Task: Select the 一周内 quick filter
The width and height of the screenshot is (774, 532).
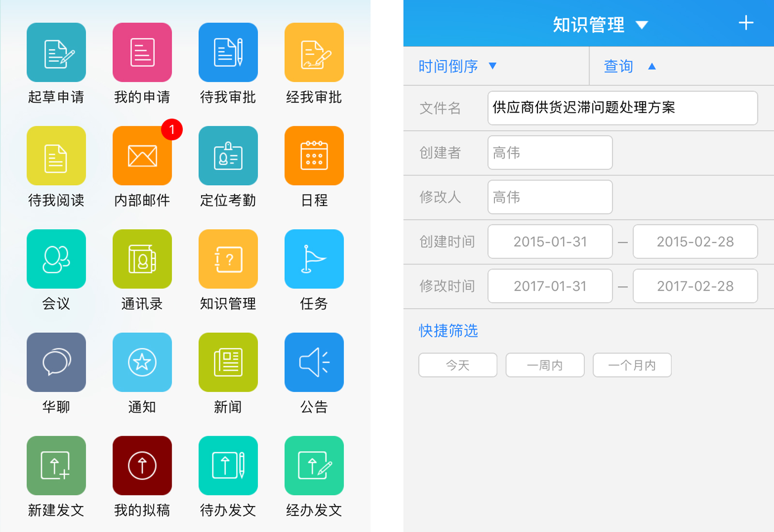Action: point(545,365)
